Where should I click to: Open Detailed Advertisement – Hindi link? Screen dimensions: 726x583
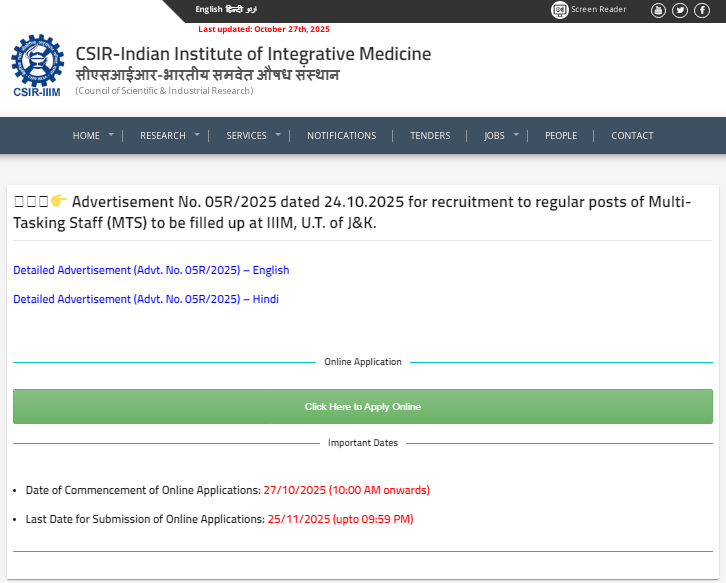tap(146, 299)
